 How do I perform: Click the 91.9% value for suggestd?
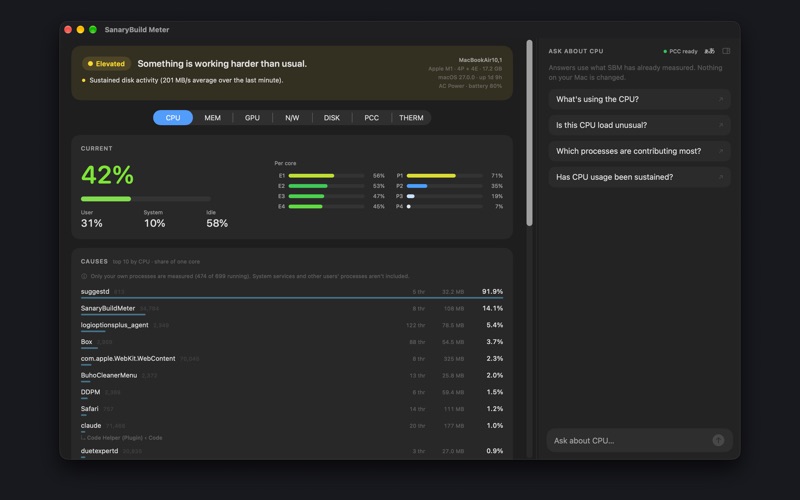pyautogui.click(x=492, y=292)
